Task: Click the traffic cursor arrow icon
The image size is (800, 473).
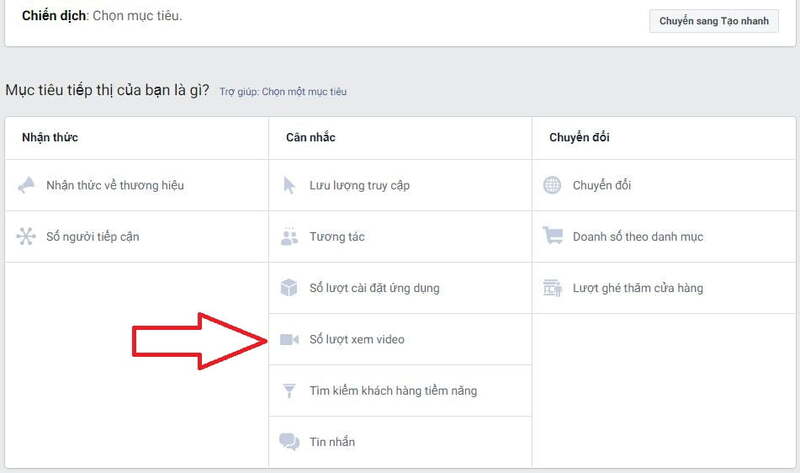Action: (290, 185)
